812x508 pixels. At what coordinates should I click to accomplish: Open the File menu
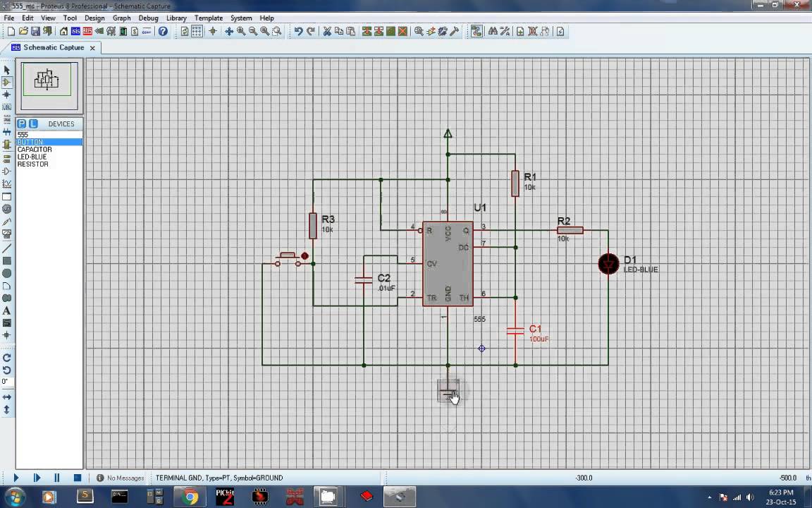(8, 18)
